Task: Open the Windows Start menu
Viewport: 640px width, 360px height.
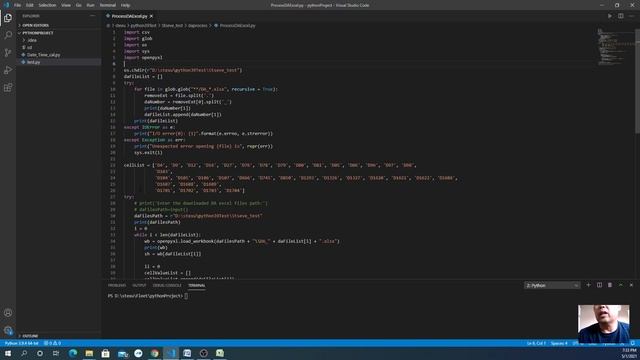Action: point(8,353)
